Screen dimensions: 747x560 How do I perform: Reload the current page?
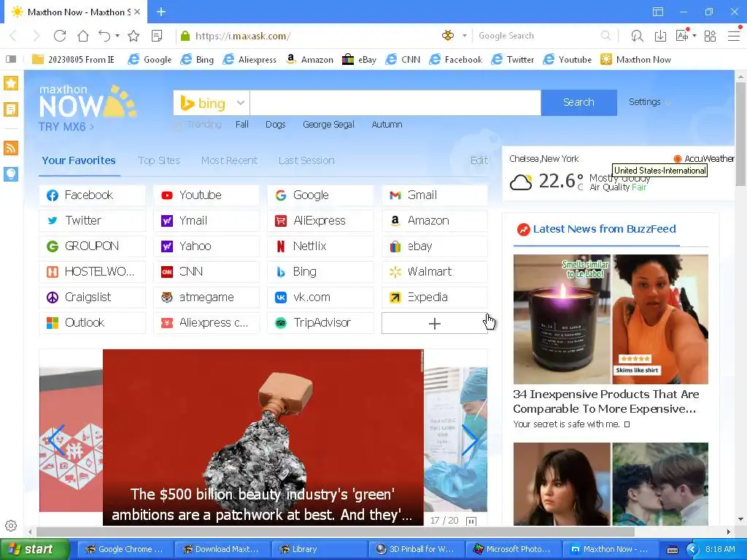[x=60, y=36]
